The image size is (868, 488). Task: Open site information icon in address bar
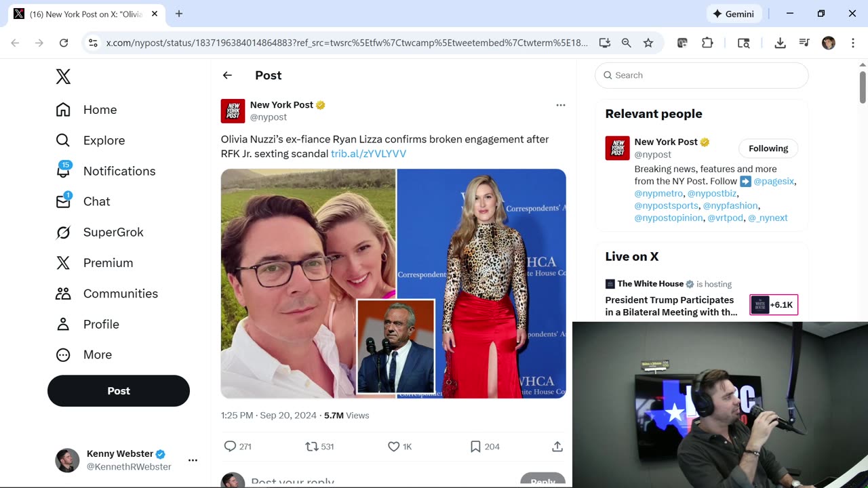pyautogui.click(x=94, y=43)
